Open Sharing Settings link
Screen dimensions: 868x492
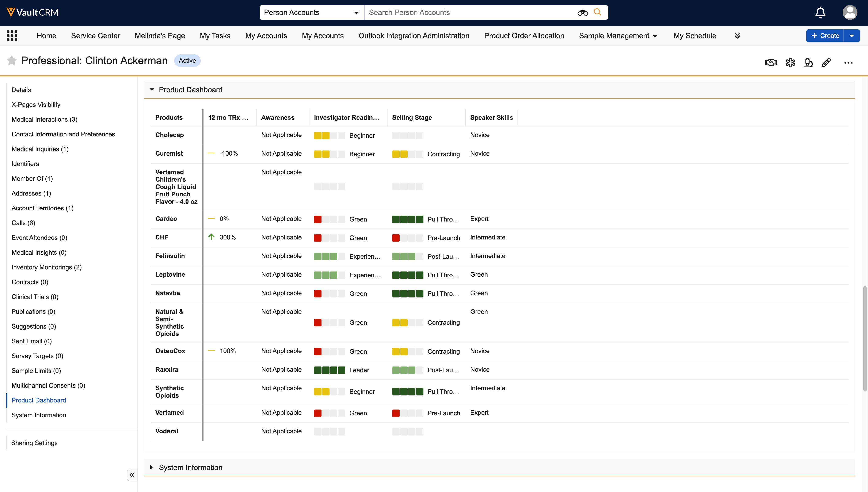[x=34, y=443]
